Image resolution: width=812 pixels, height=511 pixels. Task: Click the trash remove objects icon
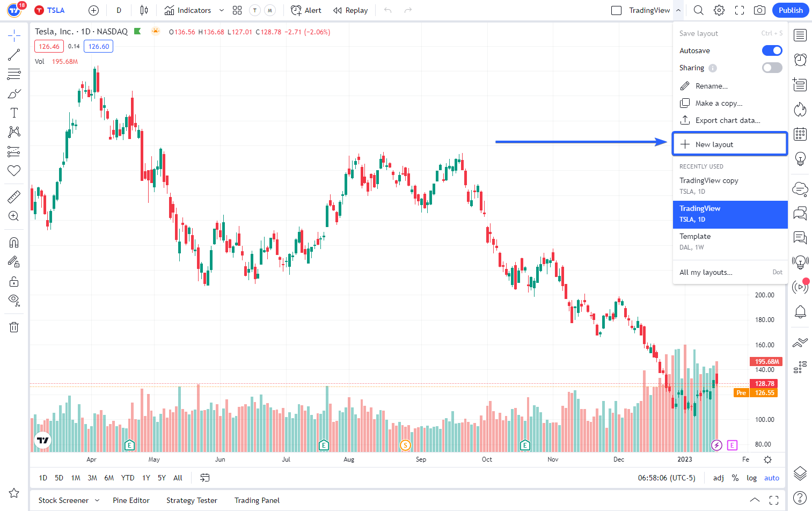(x=14, y=327)
